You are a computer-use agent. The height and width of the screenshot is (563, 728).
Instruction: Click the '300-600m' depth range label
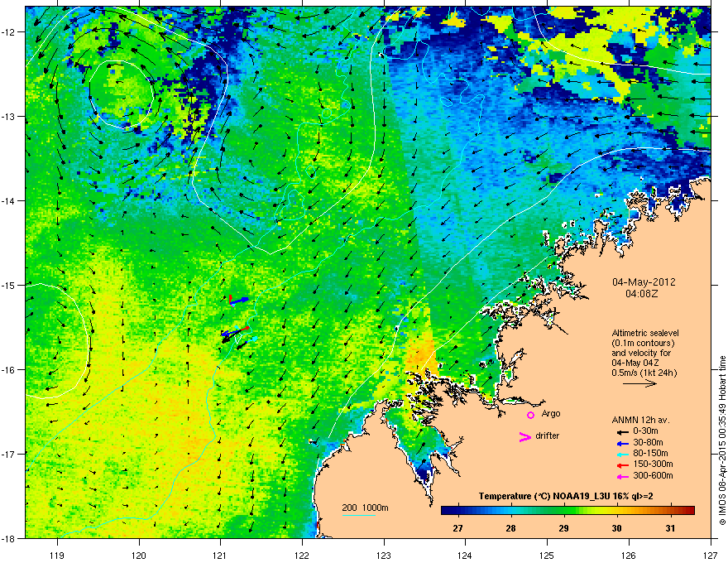(x=653, y=475)
